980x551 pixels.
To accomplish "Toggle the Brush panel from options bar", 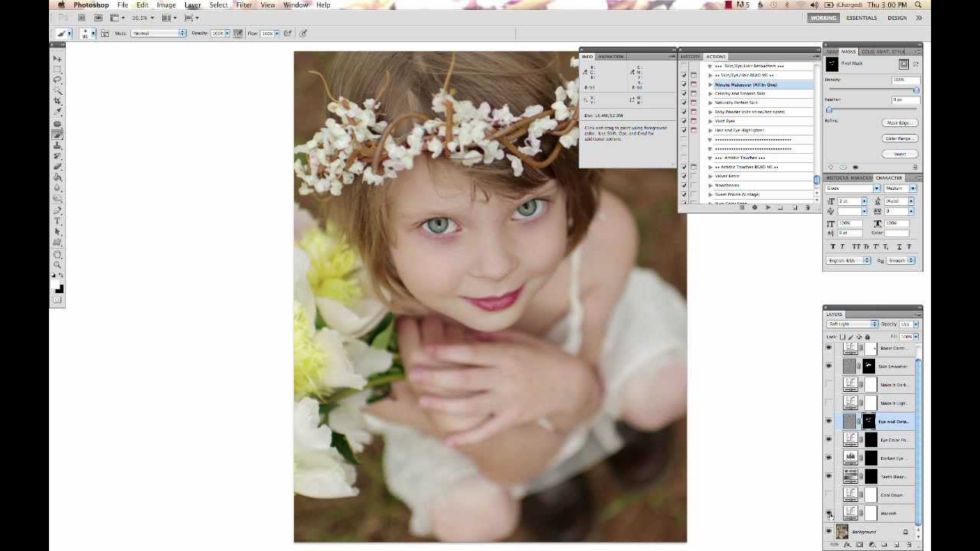I will (x=105, y=34).
